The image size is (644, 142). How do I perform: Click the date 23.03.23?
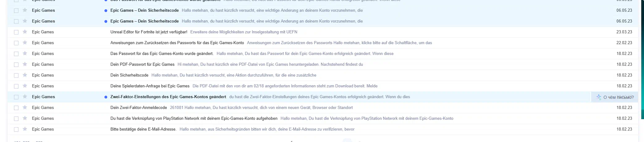point(624,32)
